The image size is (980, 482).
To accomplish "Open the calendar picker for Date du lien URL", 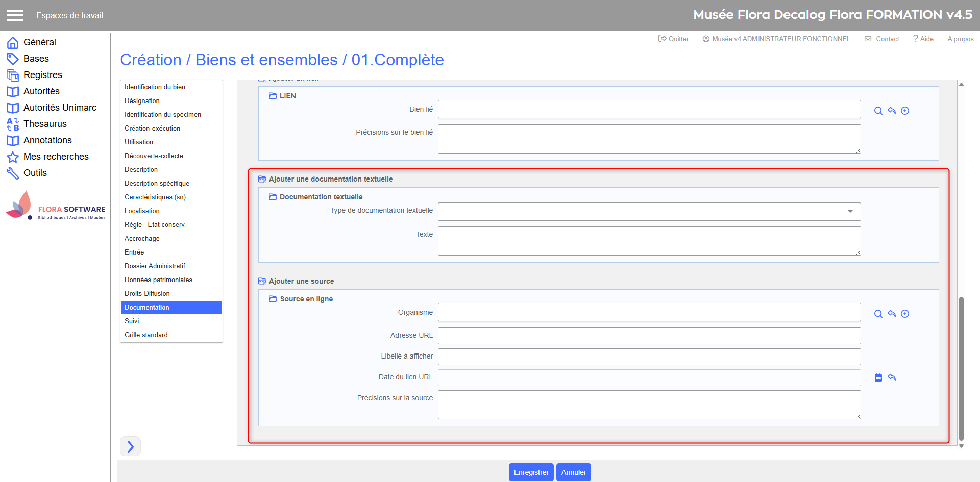I will pyautogui.click(x=878, y=377).
